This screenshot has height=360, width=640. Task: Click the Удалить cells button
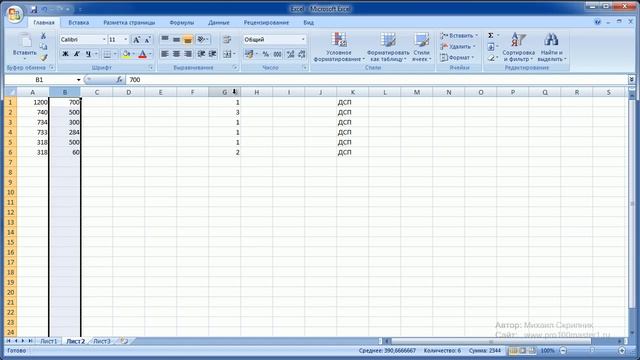coord(457,47)
